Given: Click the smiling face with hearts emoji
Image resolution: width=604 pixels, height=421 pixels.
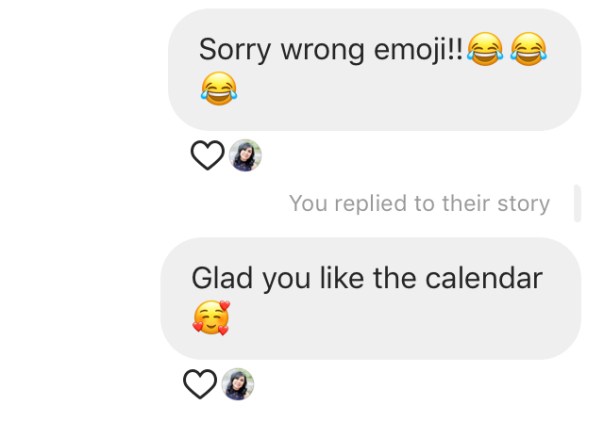Looking at the screenshot, I should pyautogui.click(x=211, y=318).
